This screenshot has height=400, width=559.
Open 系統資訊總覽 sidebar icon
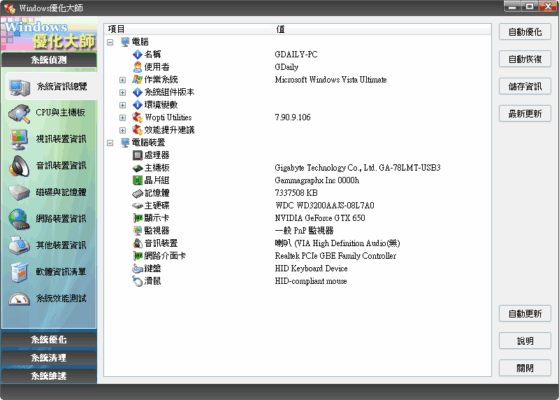pyautogui.click(x=20, y=87)
